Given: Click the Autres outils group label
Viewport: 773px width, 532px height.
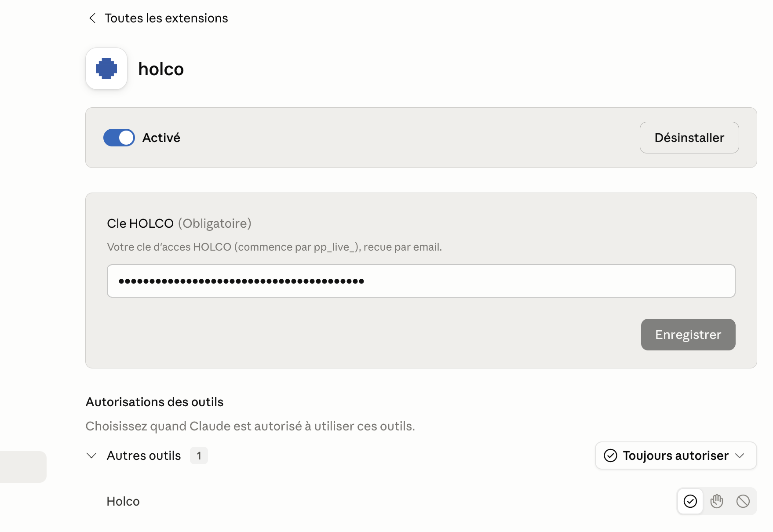Looking at the screenshot, I should pos(144,455).
